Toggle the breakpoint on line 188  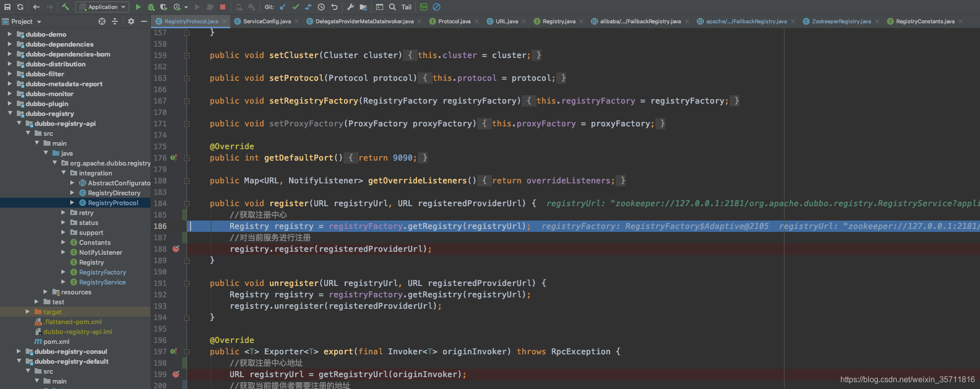[x=176, y=249]
